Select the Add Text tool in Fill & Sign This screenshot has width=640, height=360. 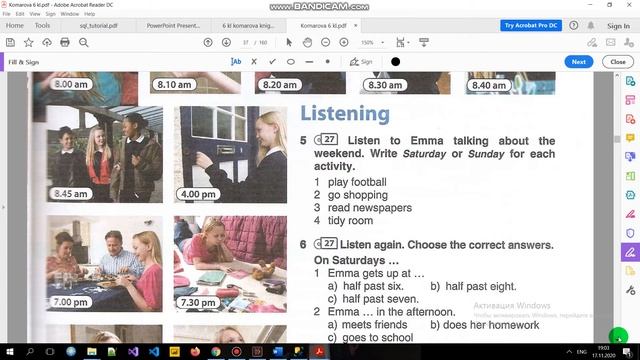click(236, 62)
